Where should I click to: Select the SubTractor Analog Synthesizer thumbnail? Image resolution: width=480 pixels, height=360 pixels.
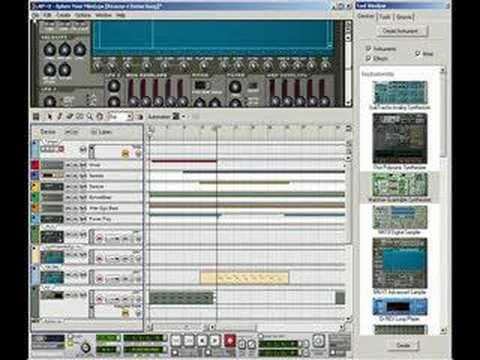click(x=400, y=93)
